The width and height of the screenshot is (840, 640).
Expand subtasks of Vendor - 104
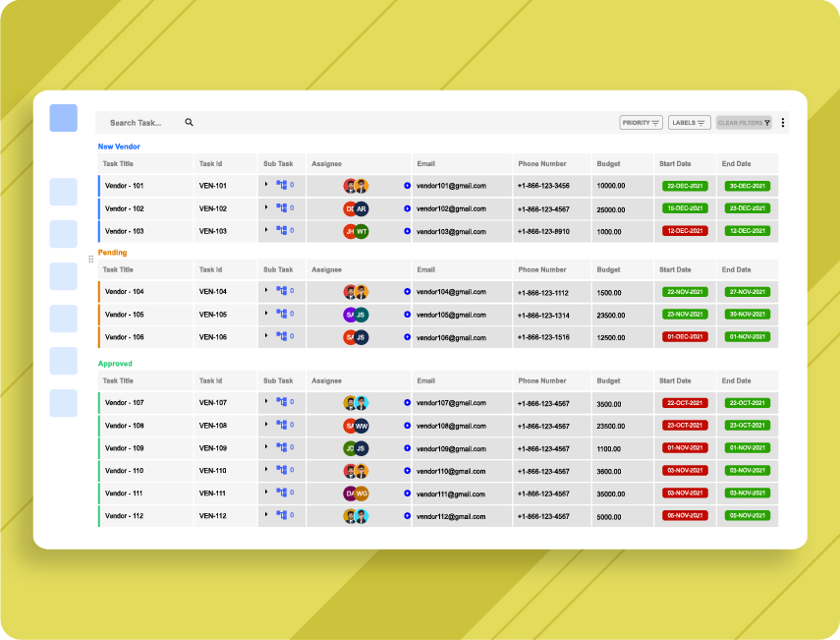267,292
